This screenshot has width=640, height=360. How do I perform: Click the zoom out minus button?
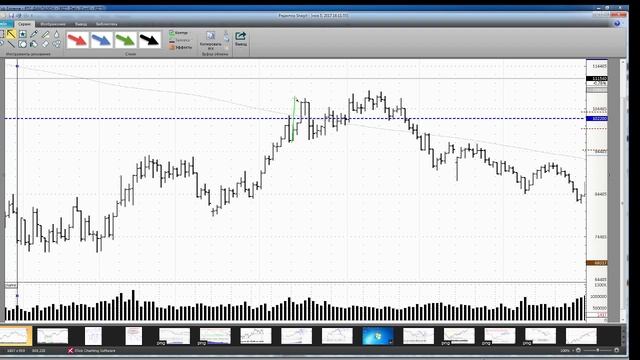point(578,350)
